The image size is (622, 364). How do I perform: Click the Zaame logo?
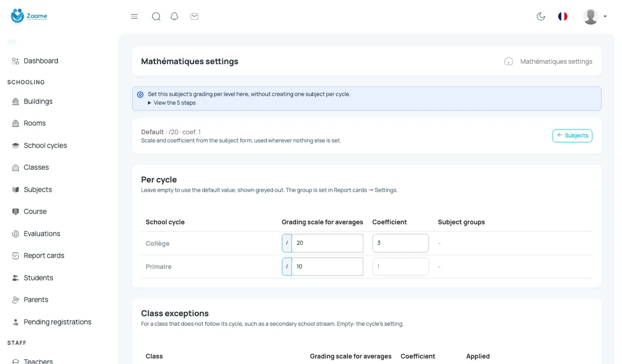[29, 16]
